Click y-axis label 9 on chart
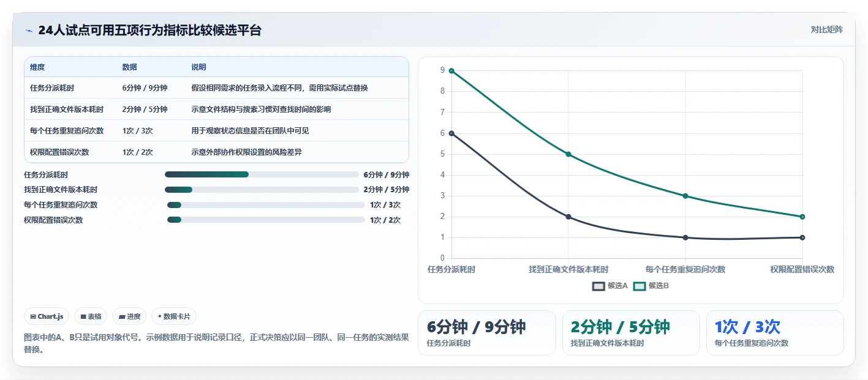Image resolution: width=868 pixels, height=380 pixels. [x=442, y=71]
